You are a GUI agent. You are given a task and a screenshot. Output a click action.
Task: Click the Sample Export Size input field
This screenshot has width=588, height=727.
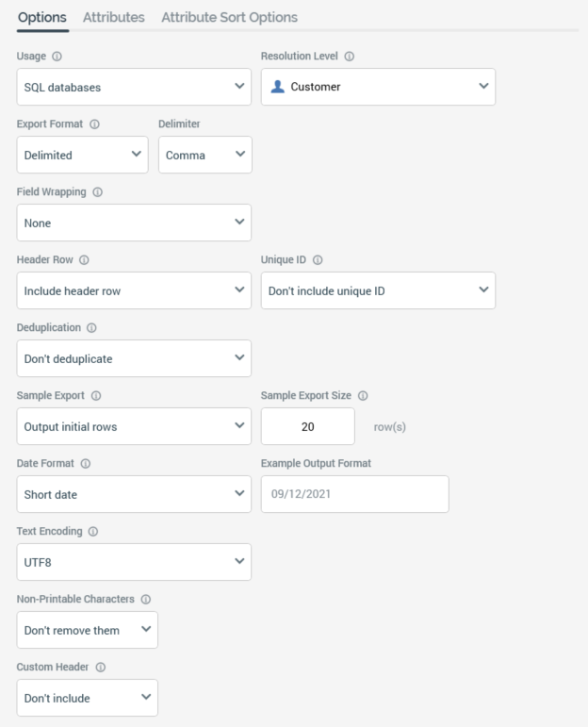click(x=307, y=426)
